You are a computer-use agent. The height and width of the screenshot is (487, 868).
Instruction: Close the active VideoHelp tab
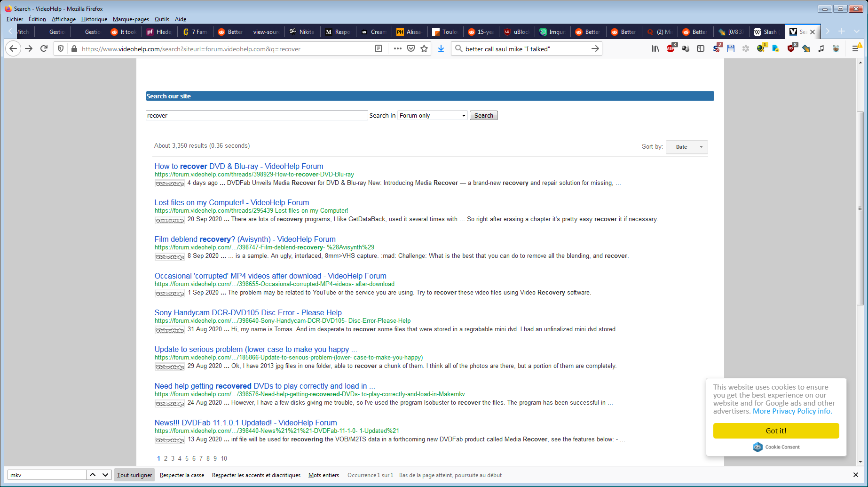(813, 32)
